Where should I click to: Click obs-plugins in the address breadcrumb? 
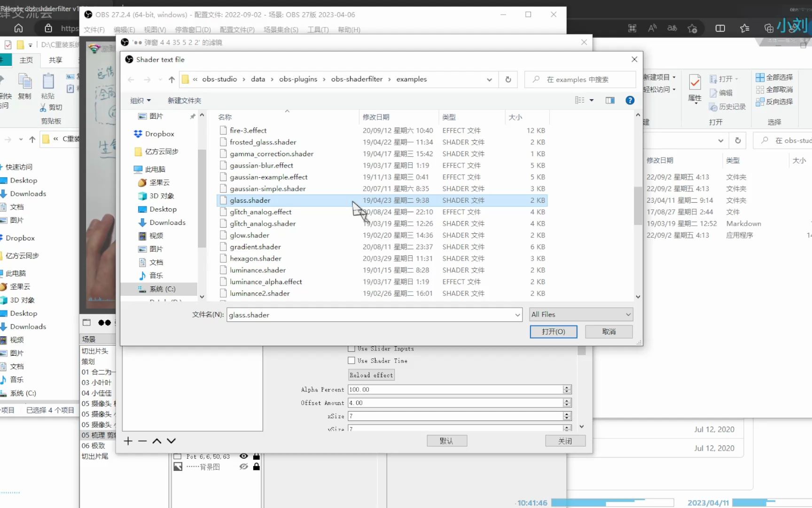coord(298,79)
